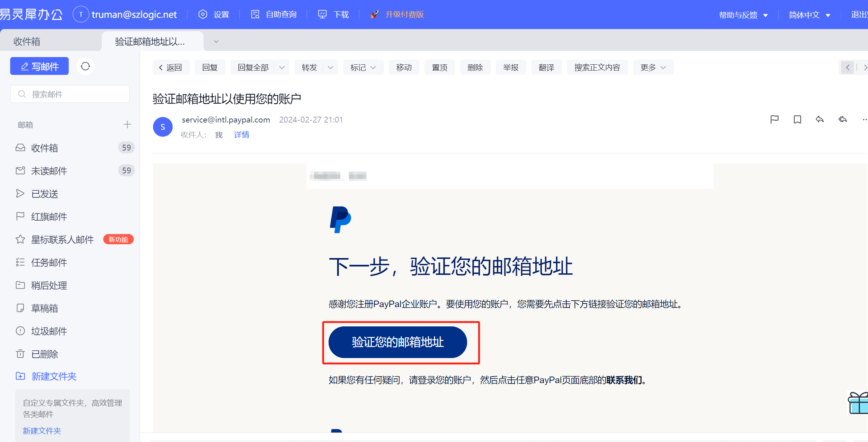Image resolution: width=868 pixels, height=442 pixels.
Task: Open the '...' more options icon
Action: [864, 119]
